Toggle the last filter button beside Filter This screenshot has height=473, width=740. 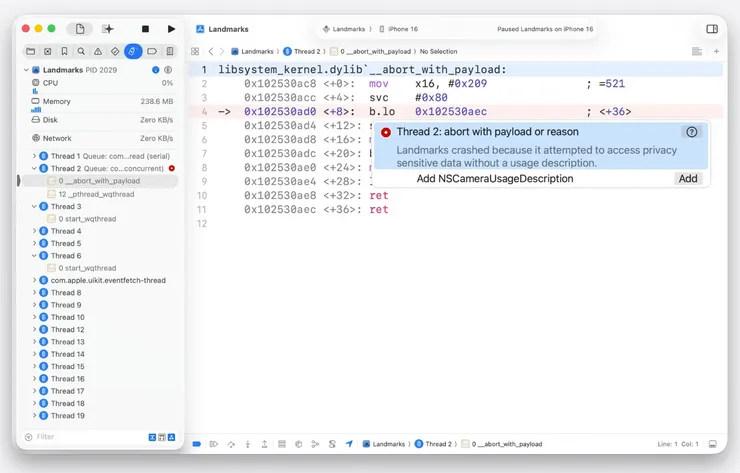point(171,437)
